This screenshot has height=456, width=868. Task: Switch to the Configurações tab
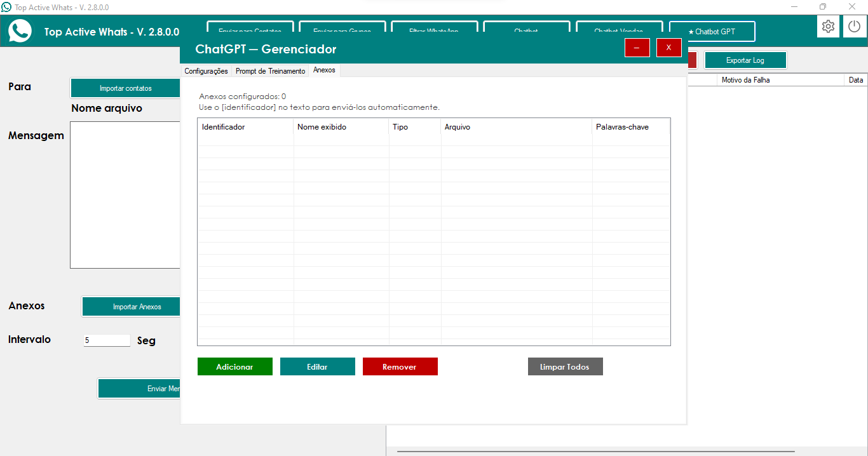pos(206,71)
